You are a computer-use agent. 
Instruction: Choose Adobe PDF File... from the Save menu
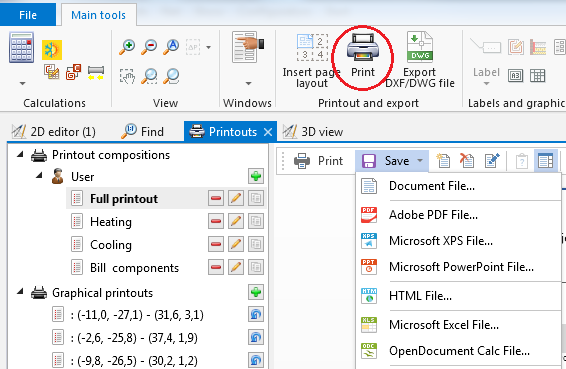tap(458, 215)
